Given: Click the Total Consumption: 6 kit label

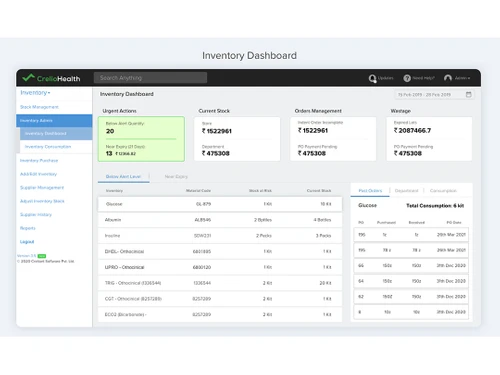Looking at the screenshot, I should [x=435, y=206].
